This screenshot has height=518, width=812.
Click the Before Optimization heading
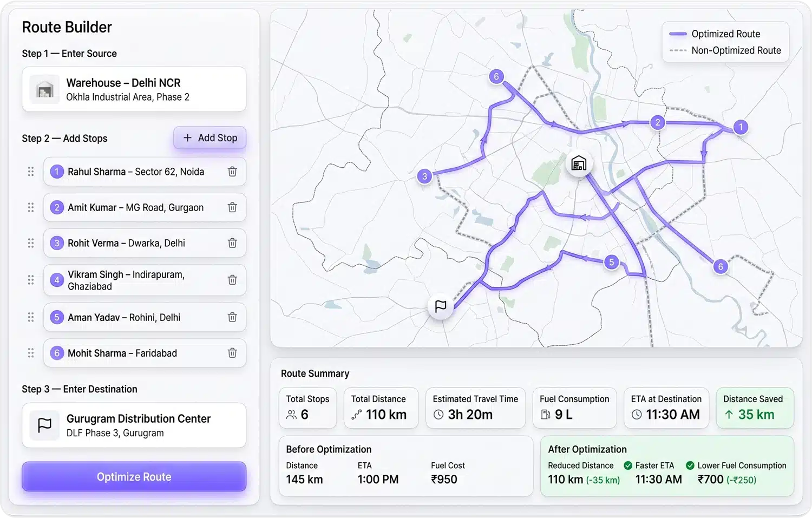[x=329, y=449]
